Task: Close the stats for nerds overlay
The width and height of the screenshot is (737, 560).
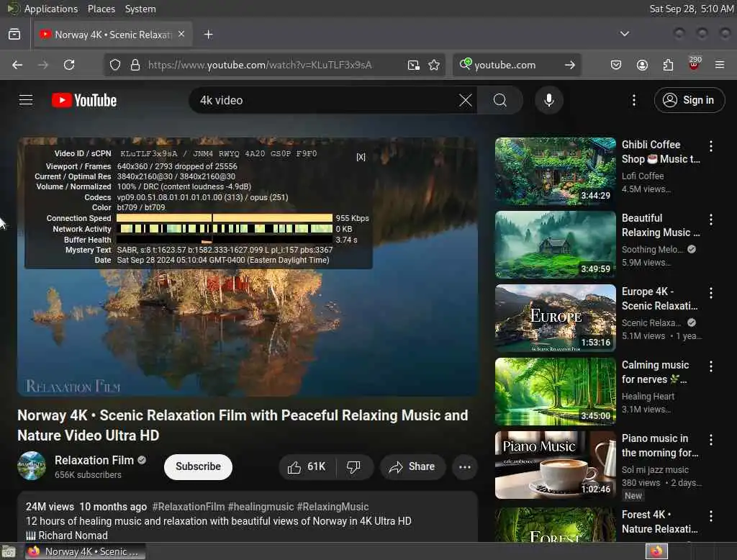Action: pyautogui.click(x=361, y=157)
